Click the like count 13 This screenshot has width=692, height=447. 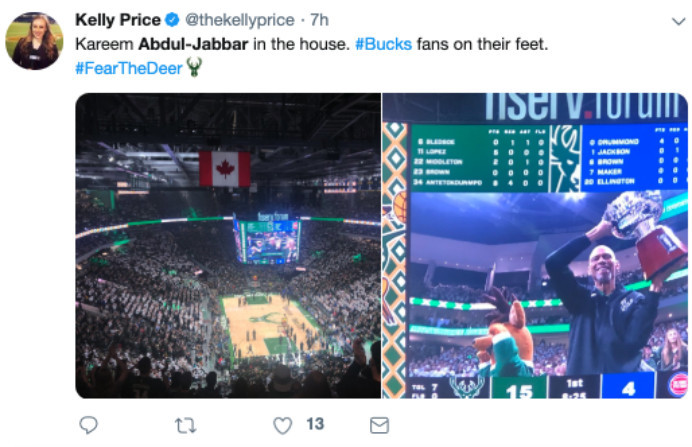(x=314, y=425)
